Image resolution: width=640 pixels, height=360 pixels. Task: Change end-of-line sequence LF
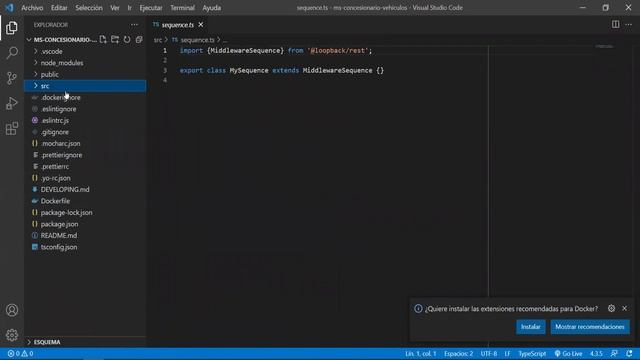pos(507,354)
